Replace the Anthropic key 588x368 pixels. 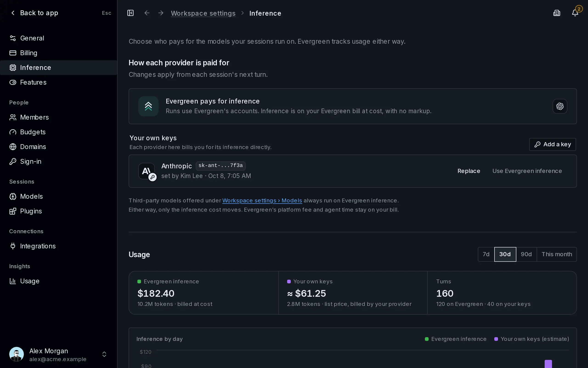click(469, 171)
